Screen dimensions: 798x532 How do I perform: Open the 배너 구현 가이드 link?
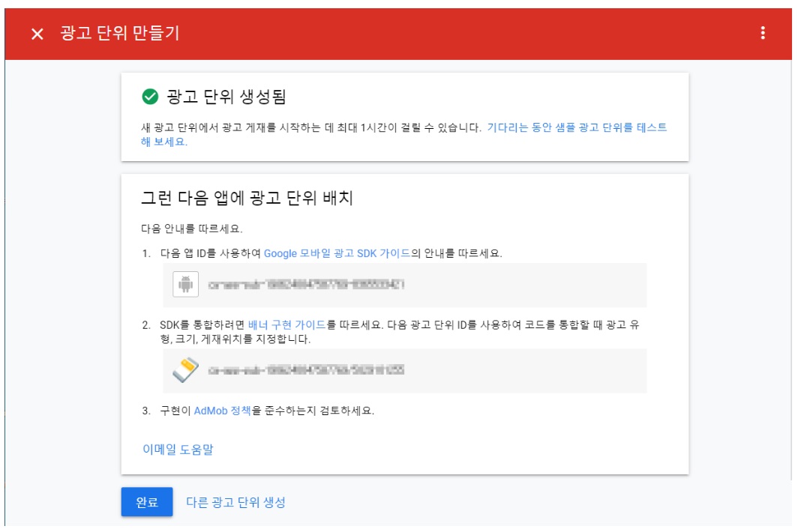pyautogui.click(x=287, y=324)
